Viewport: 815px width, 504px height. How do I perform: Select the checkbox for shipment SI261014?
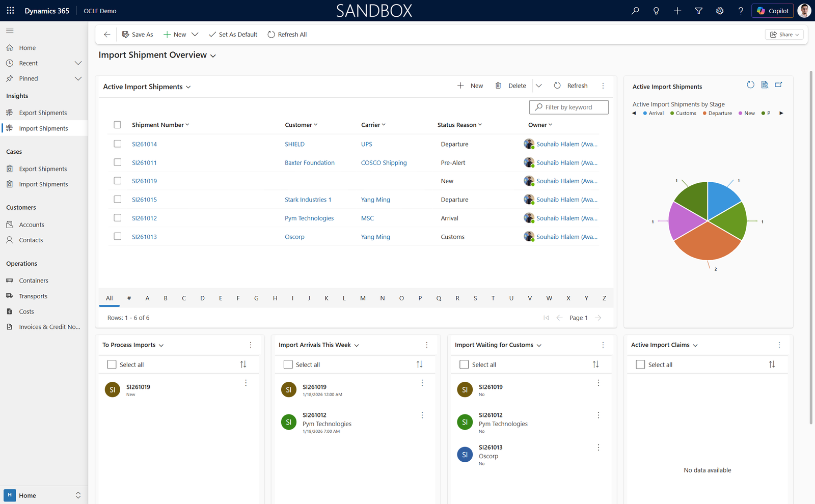click(x=117, y=144)
